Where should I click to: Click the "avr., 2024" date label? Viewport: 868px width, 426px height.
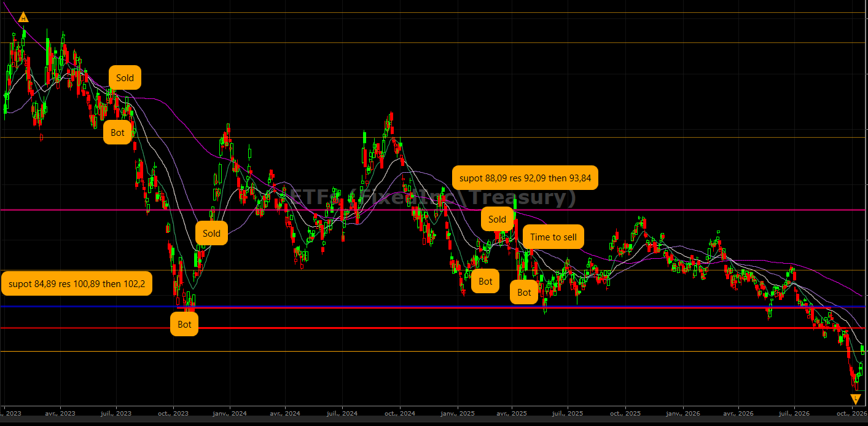285,414
